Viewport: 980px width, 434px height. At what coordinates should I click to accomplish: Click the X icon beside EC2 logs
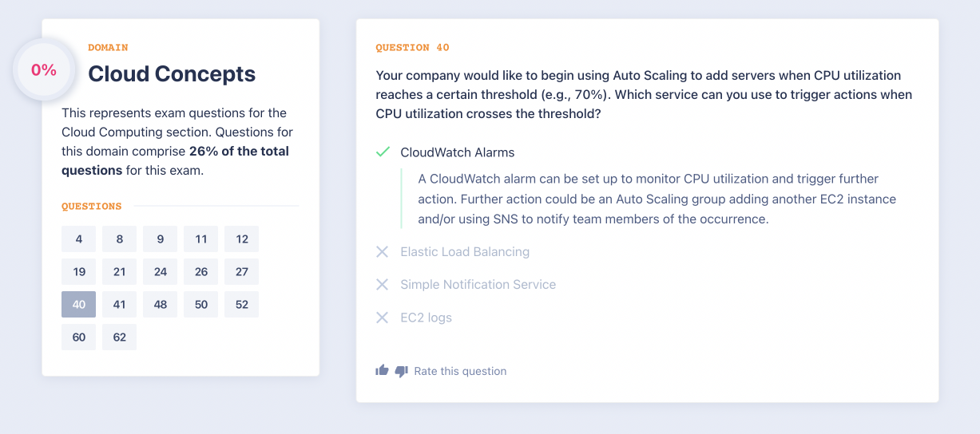point(383,318)
